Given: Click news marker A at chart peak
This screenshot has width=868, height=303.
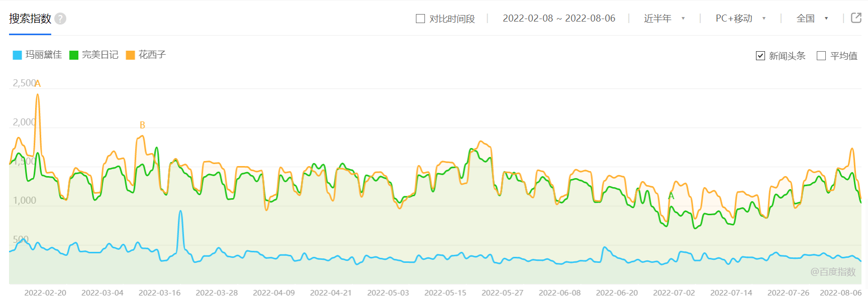Looking at the screenshot, I should 38,83.
